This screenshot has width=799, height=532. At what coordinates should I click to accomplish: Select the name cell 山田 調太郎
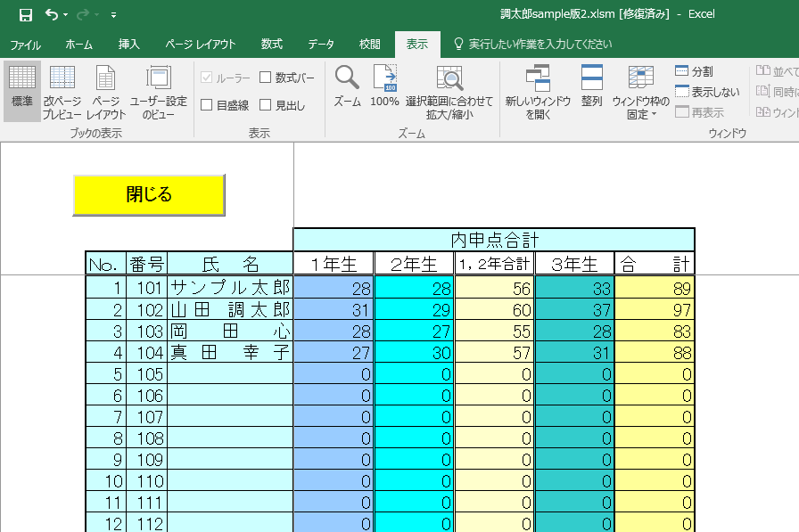click(x=230, y=309)
